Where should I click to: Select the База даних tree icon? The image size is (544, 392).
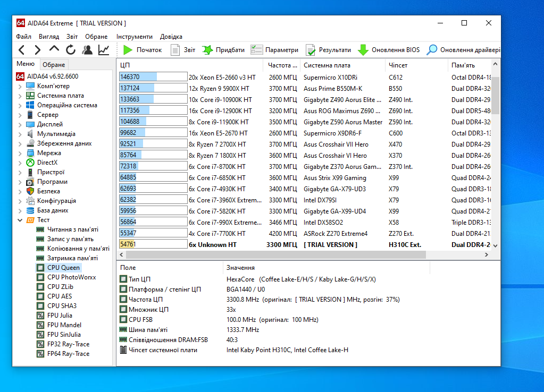point(30,210)
